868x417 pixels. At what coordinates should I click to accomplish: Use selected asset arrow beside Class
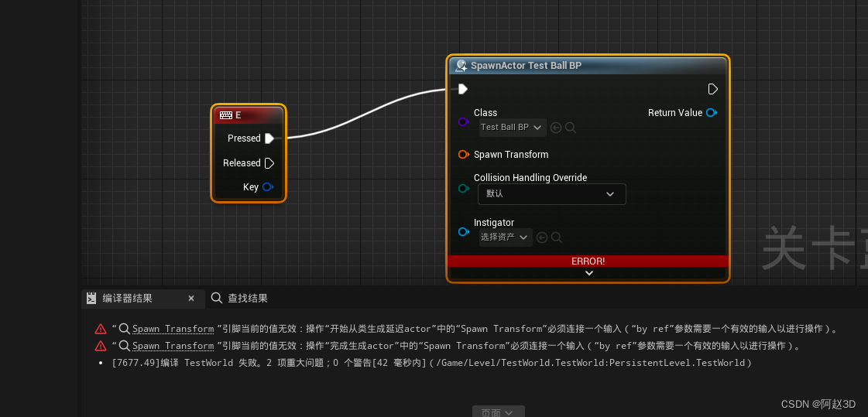pyautogui.click(x=556, y=128)
